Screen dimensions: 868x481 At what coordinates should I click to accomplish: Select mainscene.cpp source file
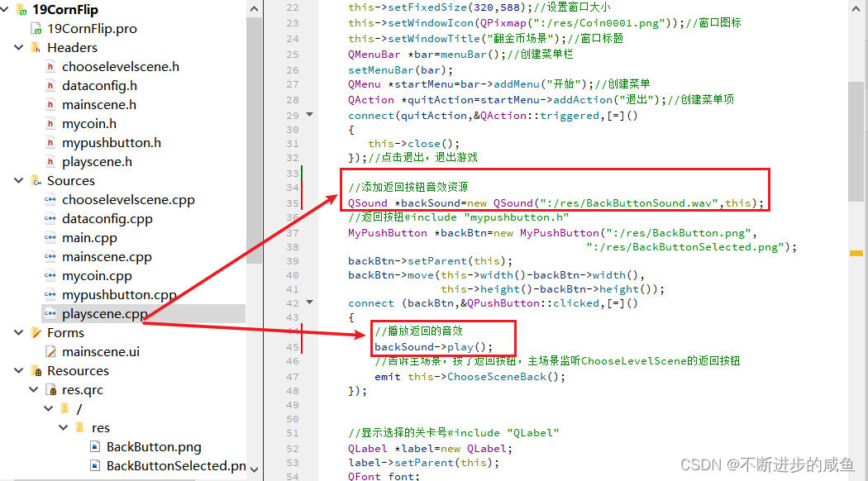(x=107, y=256)
